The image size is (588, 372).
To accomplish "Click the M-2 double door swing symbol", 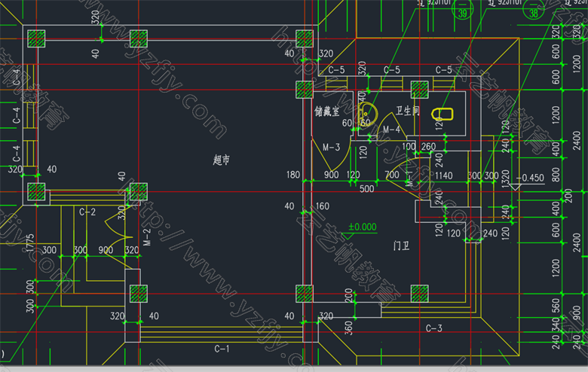I will (x=119, y=237).
